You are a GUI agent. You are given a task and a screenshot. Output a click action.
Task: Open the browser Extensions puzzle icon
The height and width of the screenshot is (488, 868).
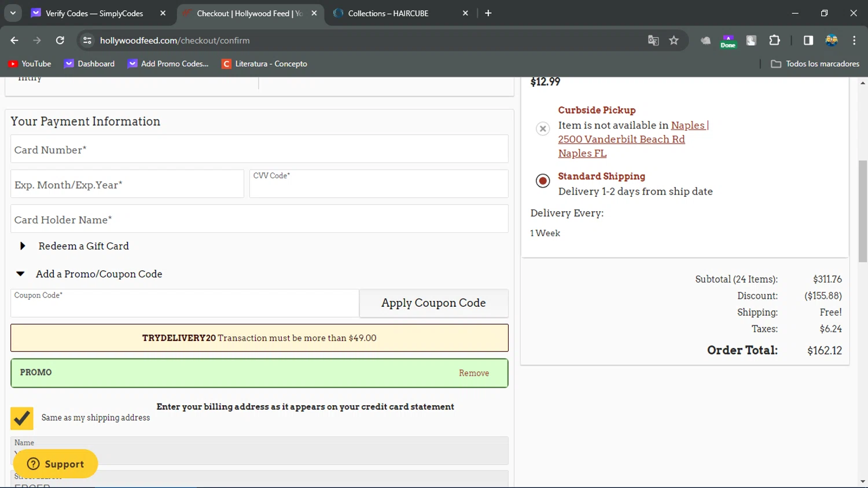click(x=774, y=41)
